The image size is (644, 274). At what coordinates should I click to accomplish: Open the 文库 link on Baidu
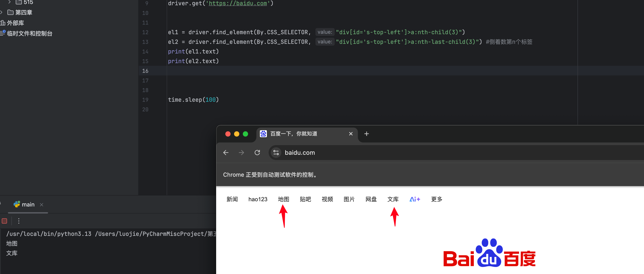pos(393,199)
